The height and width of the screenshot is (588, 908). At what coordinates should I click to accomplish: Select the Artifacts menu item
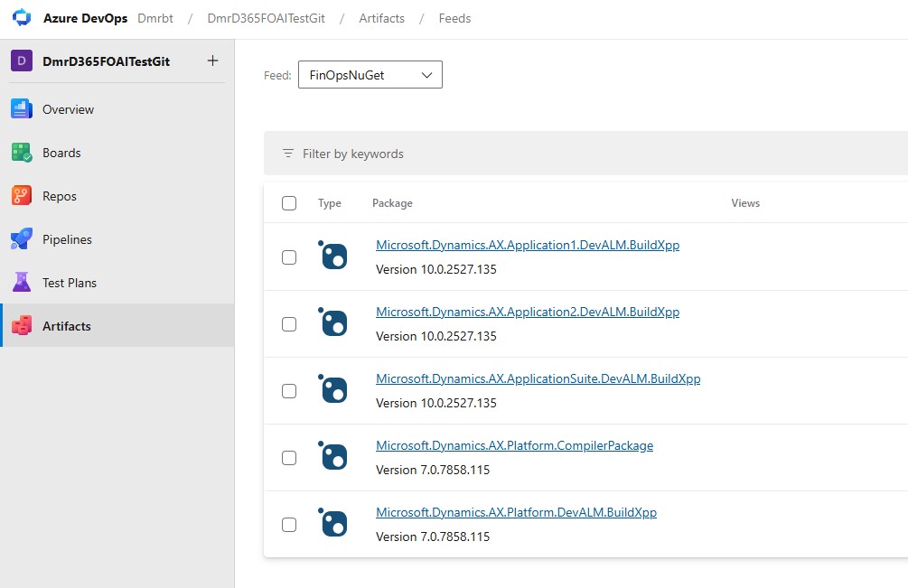click(x=117, y=326)
